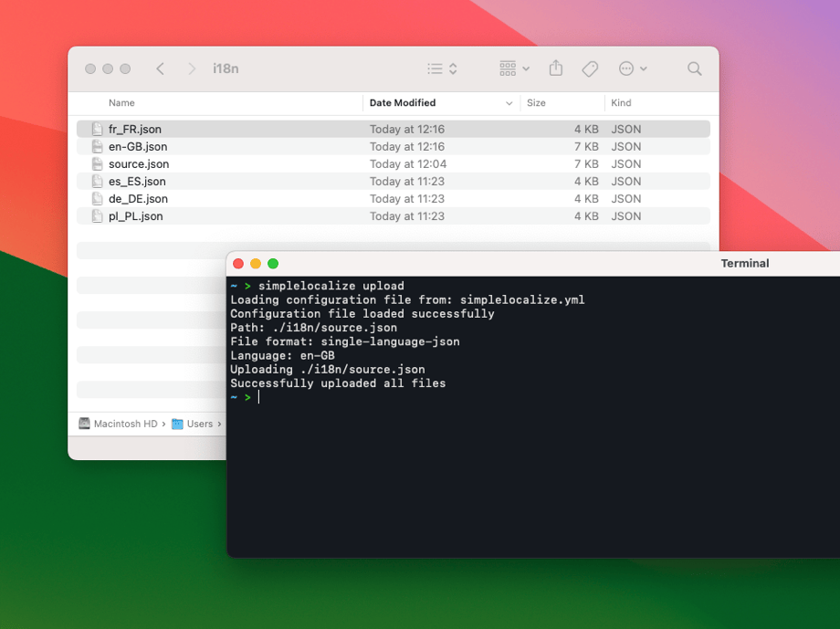Click the fr_FR.json file icon
The width and height of the screenshot is (840, 629).
coord(97,129)
